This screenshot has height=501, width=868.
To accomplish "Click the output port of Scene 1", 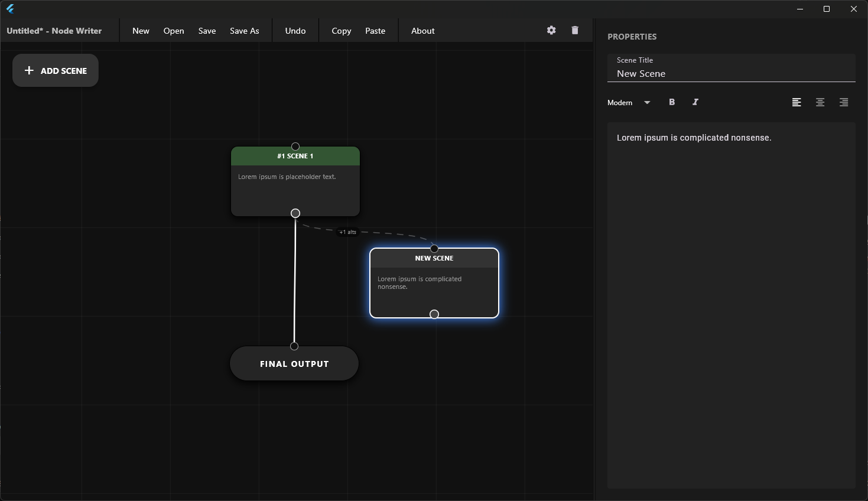I will (295, 213).
